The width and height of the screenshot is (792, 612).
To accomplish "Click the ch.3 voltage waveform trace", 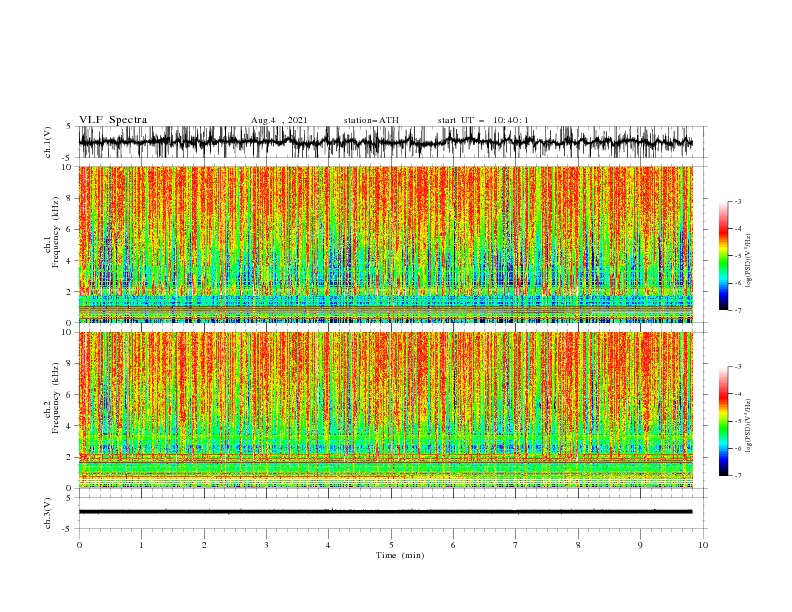I will tap(386, 512).
